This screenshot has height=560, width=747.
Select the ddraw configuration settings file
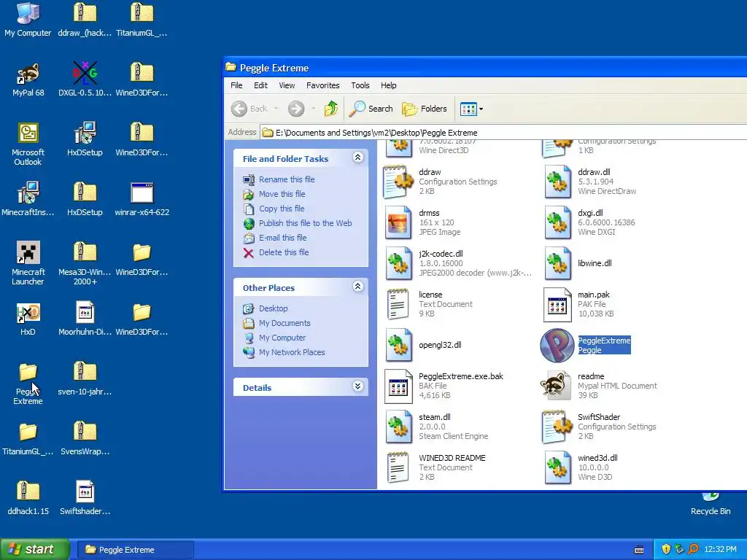[398, 182]
